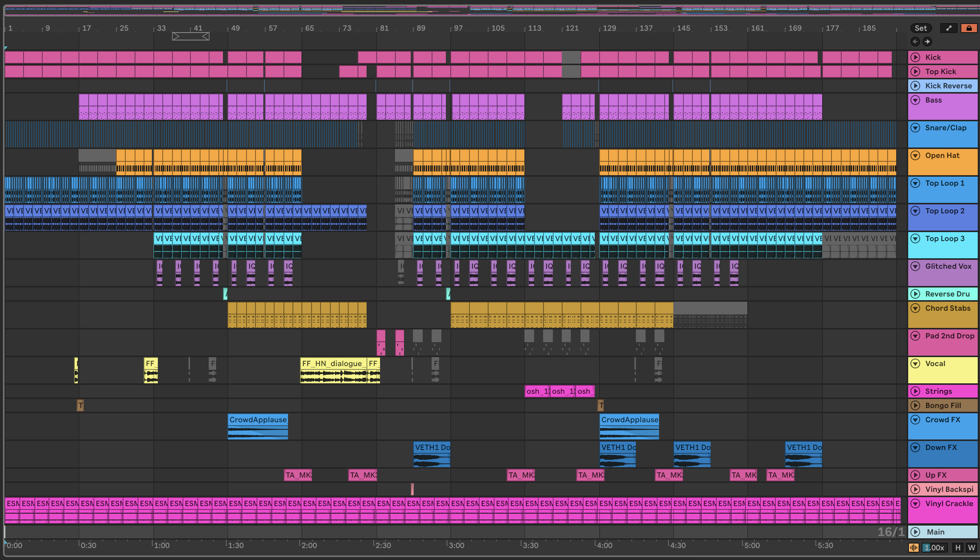The height and width of the screenshot is (560, 980).
Task: Select the Chord Stabs track name
Action: coord(948,308)
